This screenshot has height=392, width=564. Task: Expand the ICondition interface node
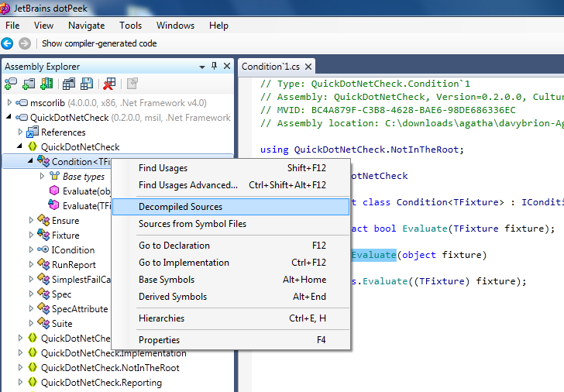point(31,249)
